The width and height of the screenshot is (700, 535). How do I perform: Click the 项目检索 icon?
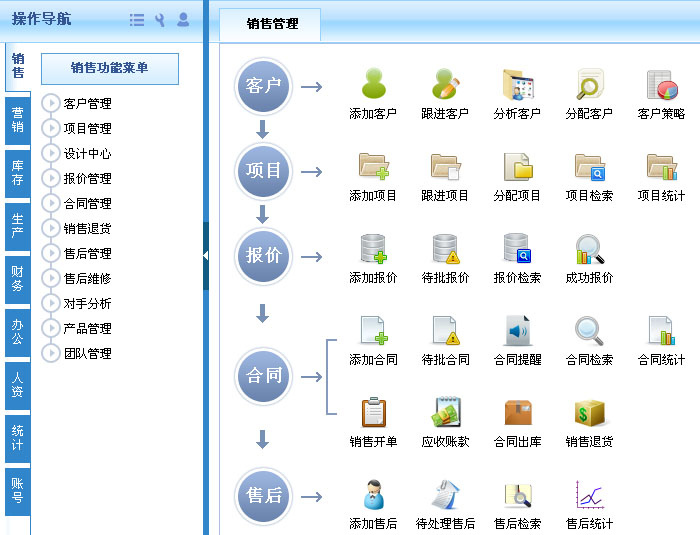(x=589, y=166)
